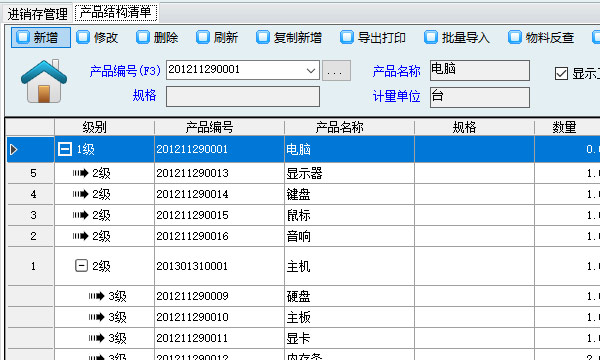Select the 硬盘 3级 row
Viewport: 600px width, 360px height.
tap(303, 296)
